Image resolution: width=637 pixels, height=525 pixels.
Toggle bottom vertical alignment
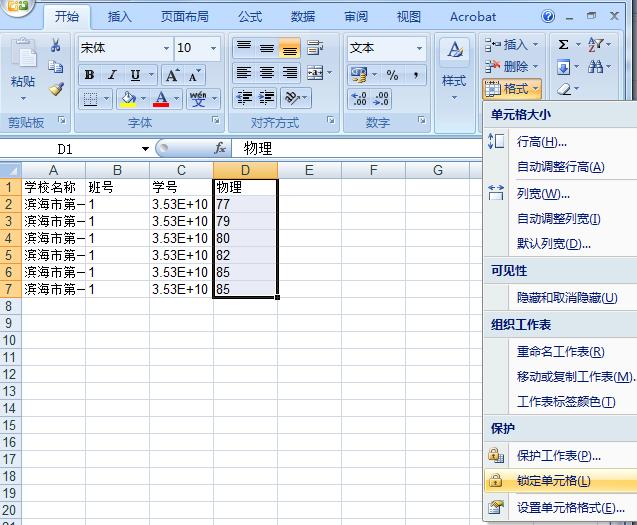(x=289, y=48)
